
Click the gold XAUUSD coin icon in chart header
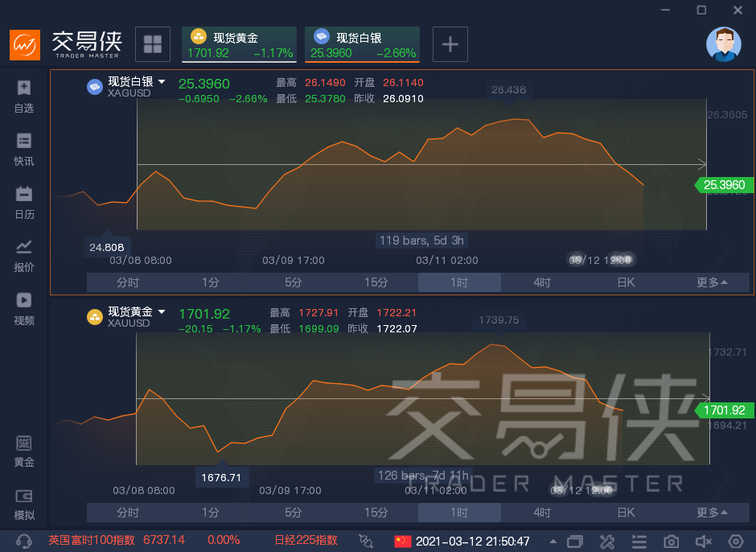tap(95, 317)
